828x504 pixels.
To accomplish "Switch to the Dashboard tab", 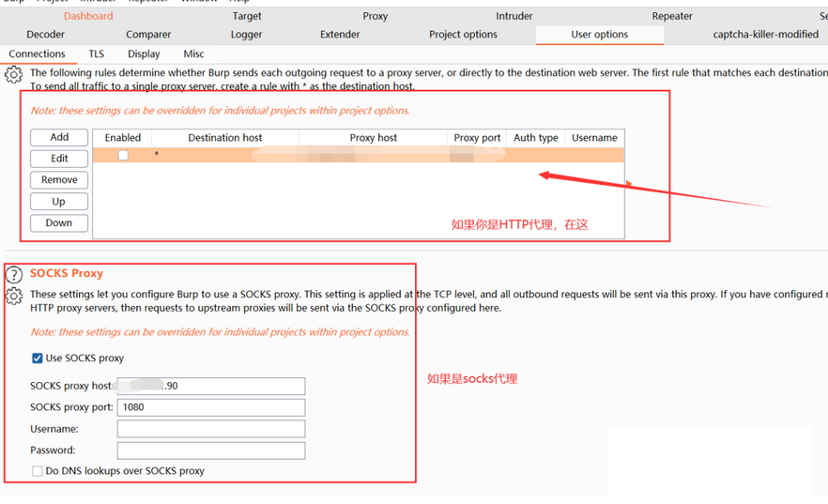I will point(88,16).
